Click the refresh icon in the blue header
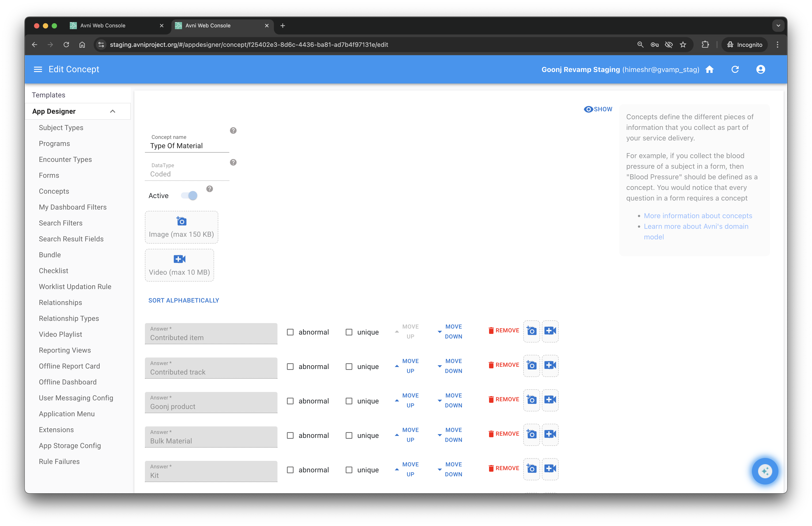 pos(735,70)
